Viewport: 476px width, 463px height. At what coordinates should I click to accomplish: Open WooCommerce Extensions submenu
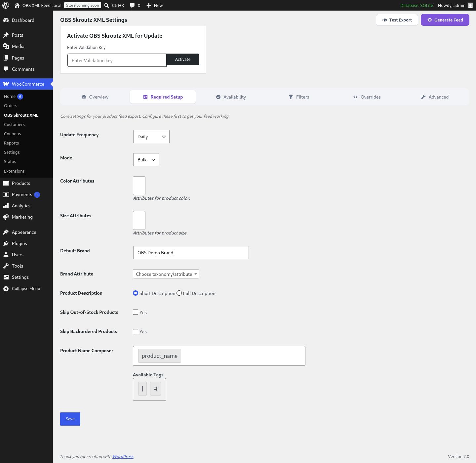point(14,171)
